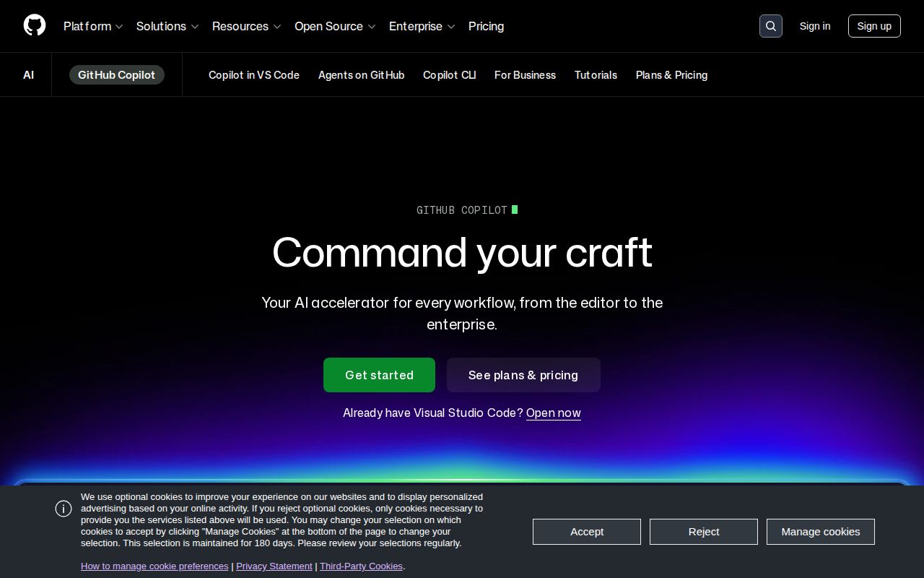
Task: Expand the Resources menu
Action: click(x=246, y=26)
